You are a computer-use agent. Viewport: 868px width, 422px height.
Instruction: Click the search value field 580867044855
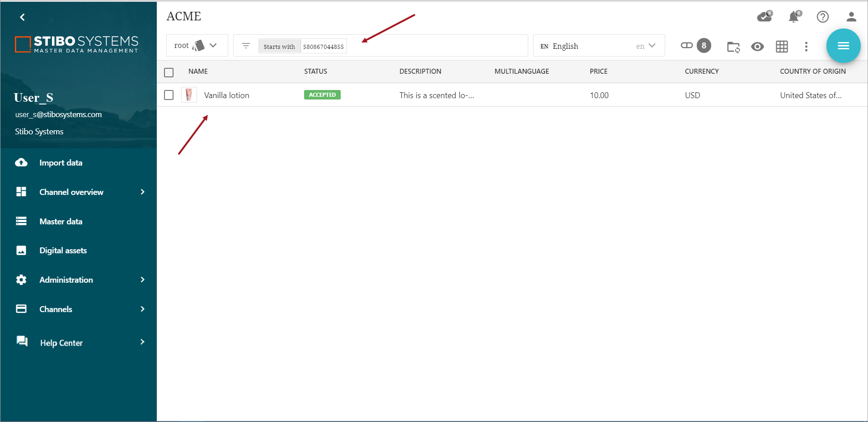[x=324, y=47]
